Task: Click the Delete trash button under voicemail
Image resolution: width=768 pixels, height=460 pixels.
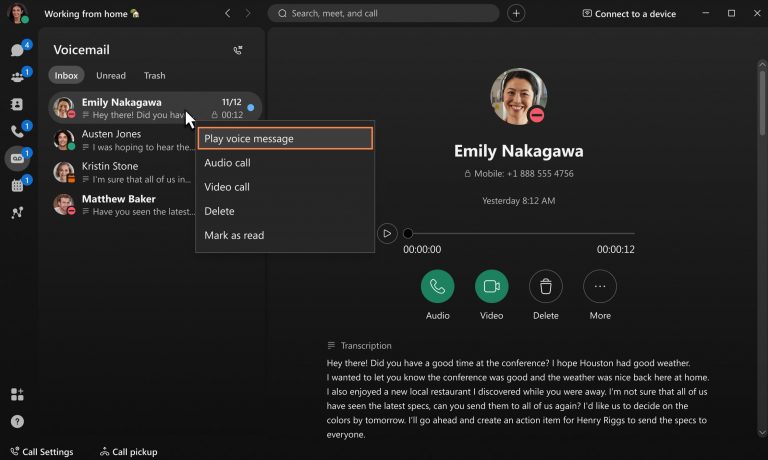Action: (x=545, y=287)
